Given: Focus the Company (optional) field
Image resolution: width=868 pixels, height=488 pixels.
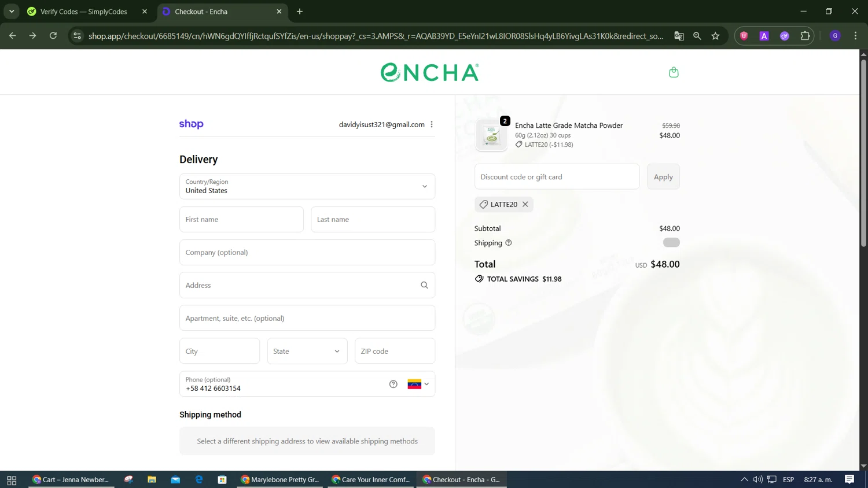Looking at the screenshot, I should [x=307, y=252].
